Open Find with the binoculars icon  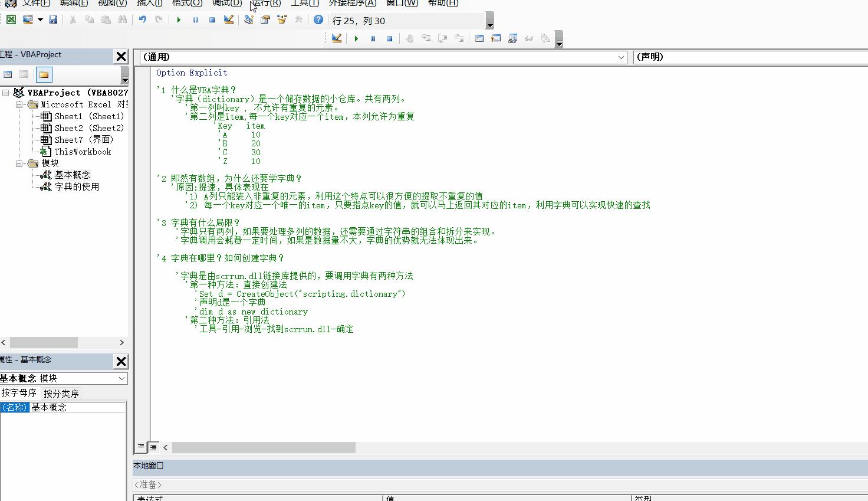tap(122, 20)
